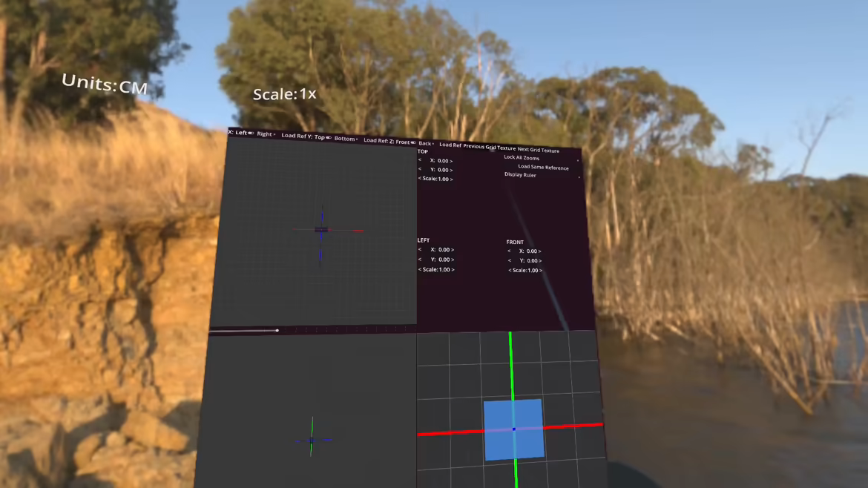Decrease LEFT Scale with left arrow
This screenshot has width=868, height=488.
[420, 269]
